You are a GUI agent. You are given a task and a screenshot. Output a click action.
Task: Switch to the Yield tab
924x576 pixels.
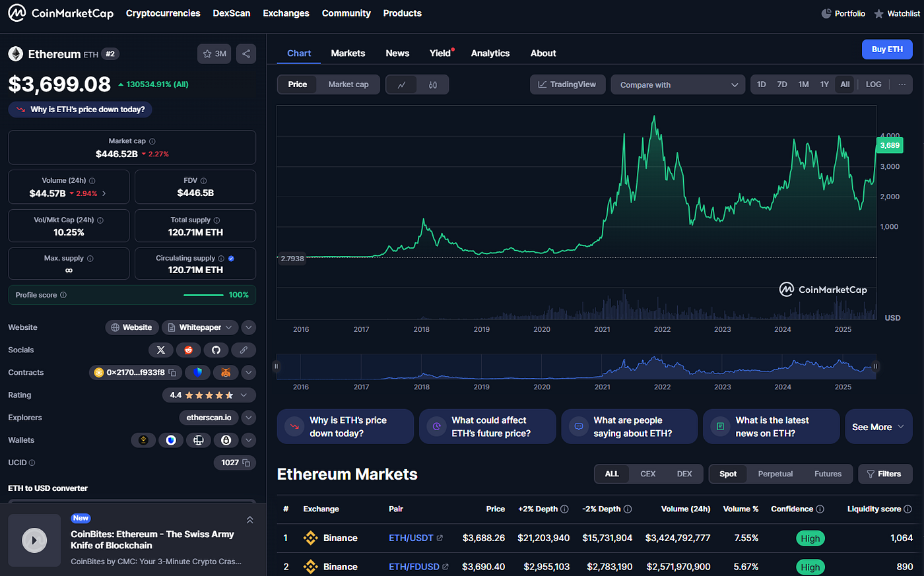(440, 53)
